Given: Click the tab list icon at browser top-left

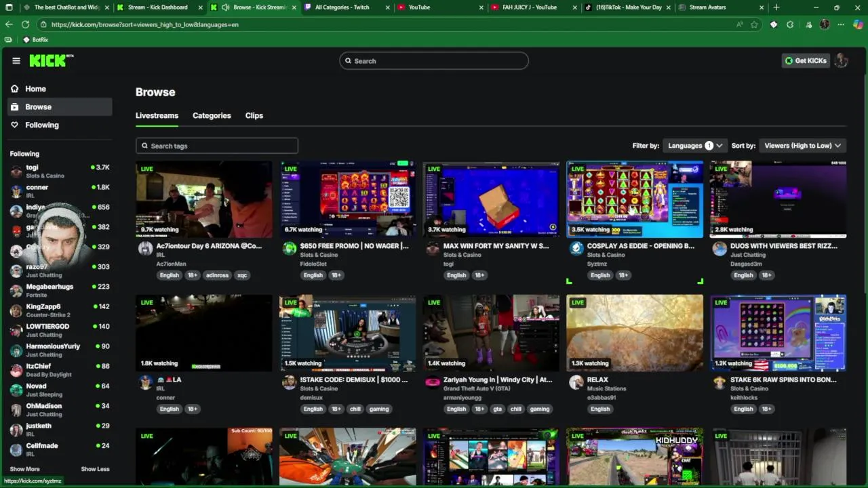Looking at the screenshot, I should 9,7.
